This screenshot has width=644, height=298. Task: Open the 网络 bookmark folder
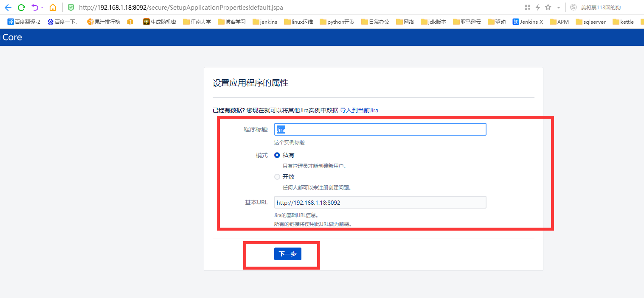pos(405,22)
